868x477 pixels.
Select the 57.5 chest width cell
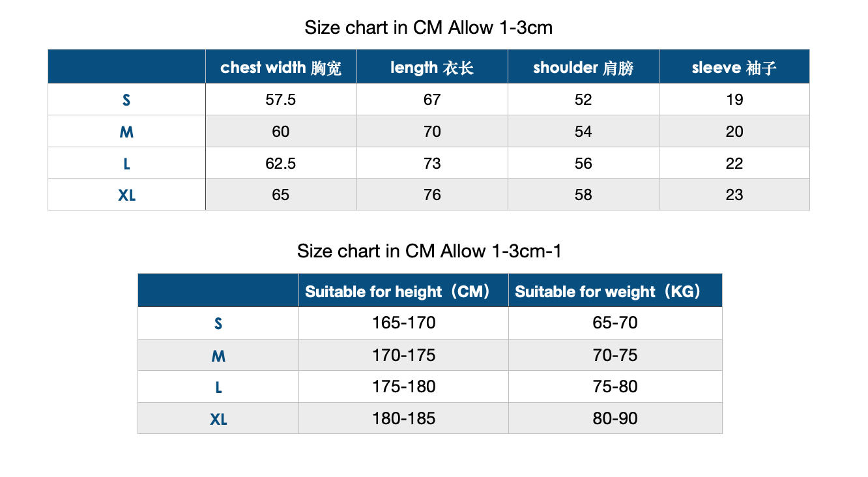tap(281, 100)
